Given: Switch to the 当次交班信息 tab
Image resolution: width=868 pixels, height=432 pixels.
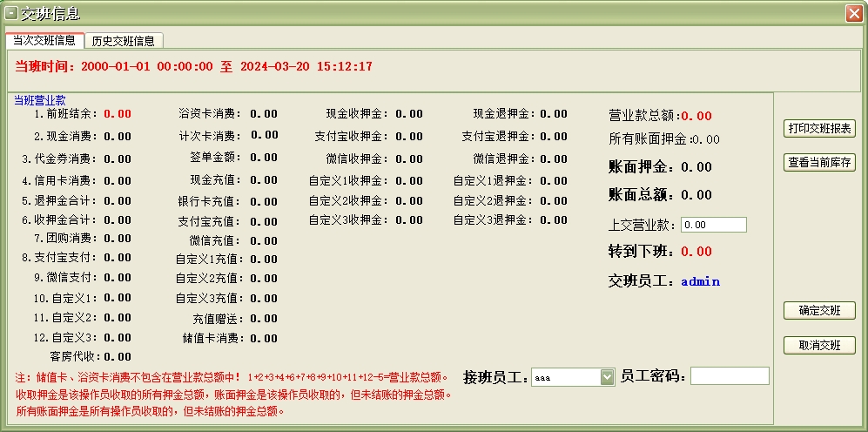Looking at the screenshot, I should (44, 40).
